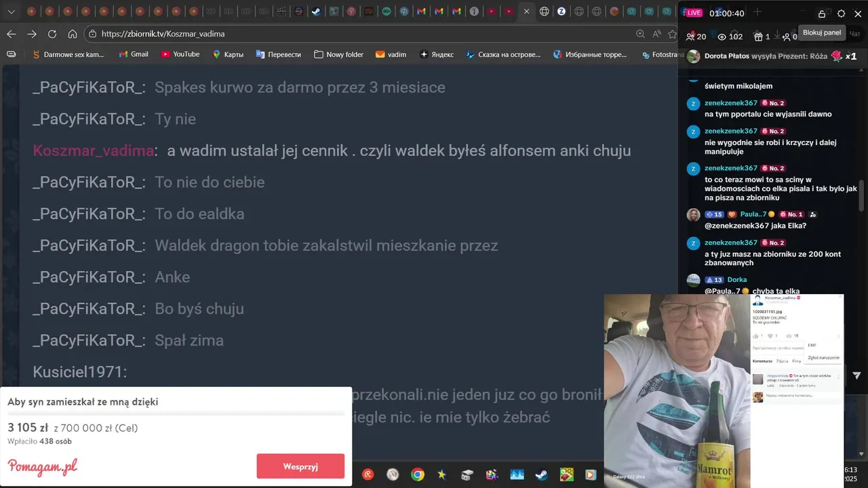Click the EXIF menu item in overlay
The height and width of the screenshot is (488, 868).
[x=812, y=345]
